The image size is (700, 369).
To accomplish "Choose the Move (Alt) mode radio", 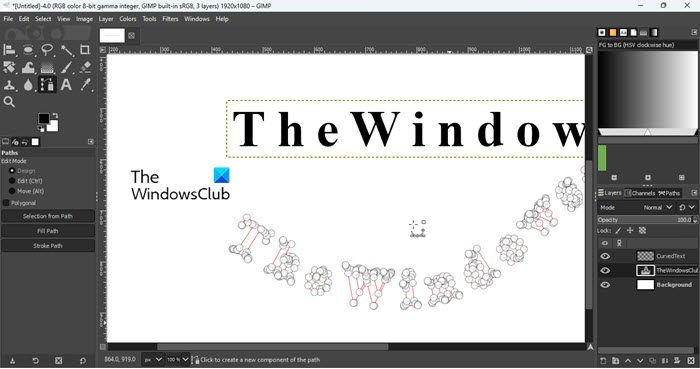I will tap(12, 191).
